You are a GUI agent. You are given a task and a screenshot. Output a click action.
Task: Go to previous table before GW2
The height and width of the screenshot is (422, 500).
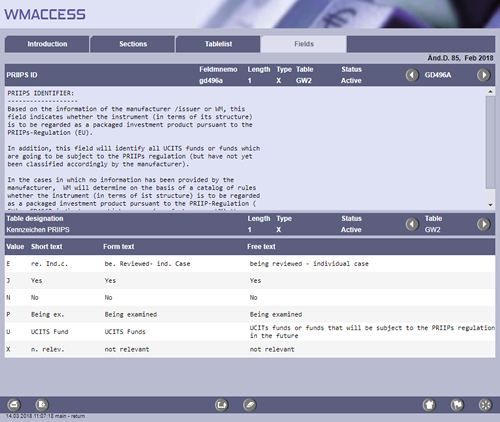412,224
